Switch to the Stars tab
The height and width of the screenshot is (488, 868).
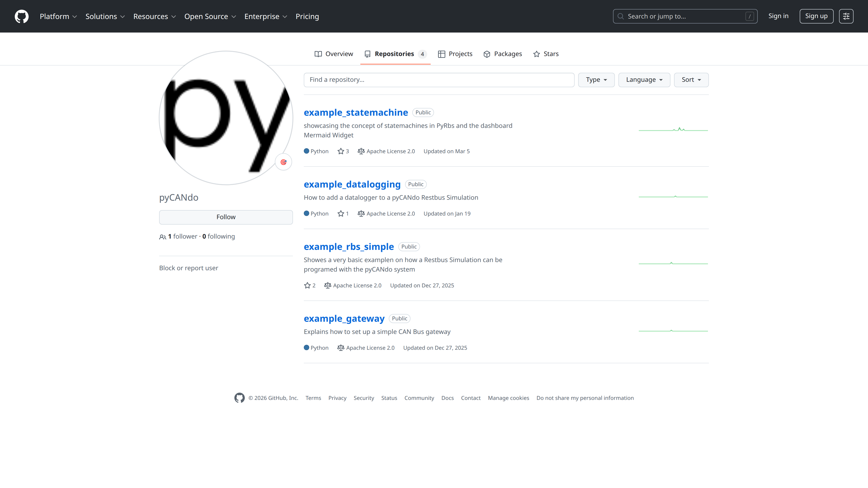click(545, 54)
